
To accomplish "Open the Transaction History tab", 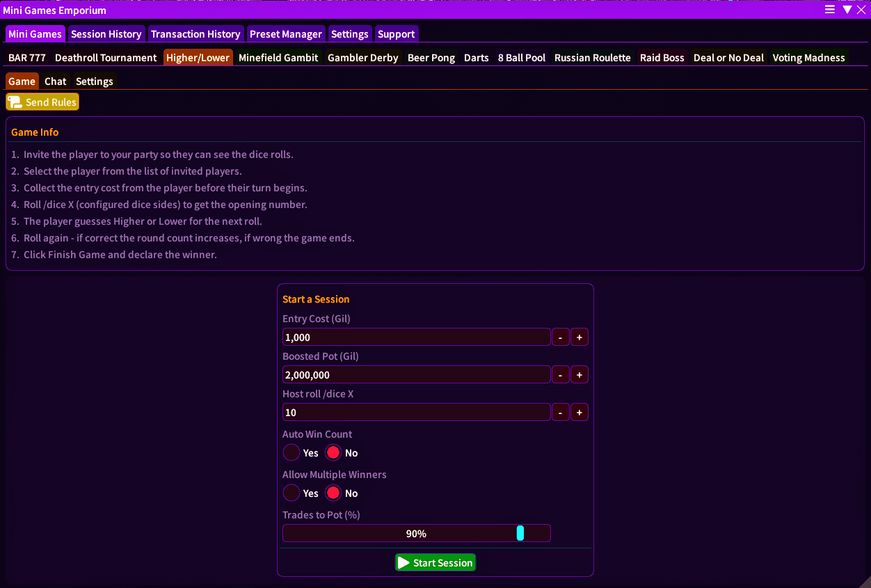I will [x=195, y=34].
